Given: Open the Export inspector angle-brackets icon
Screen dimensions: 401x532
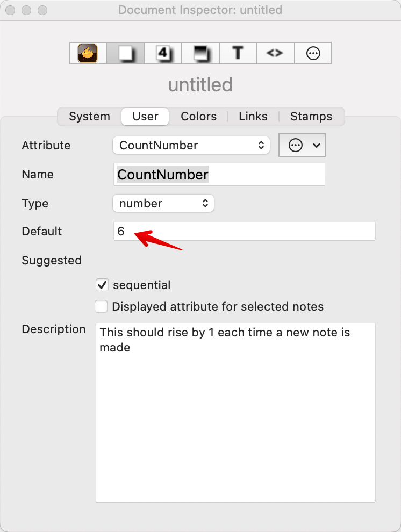Looking at the screenshot, I should tap(275, 53).
